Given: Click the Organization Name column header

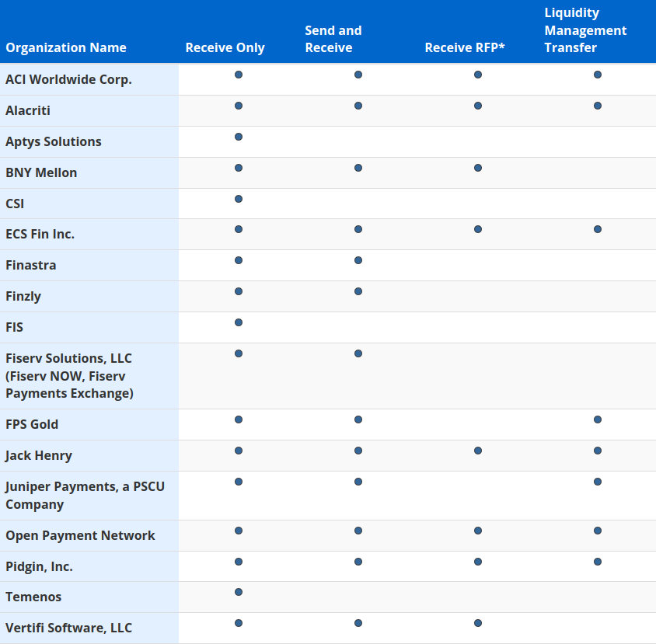Looking at the screenshot, I should (x=65, y=47).
